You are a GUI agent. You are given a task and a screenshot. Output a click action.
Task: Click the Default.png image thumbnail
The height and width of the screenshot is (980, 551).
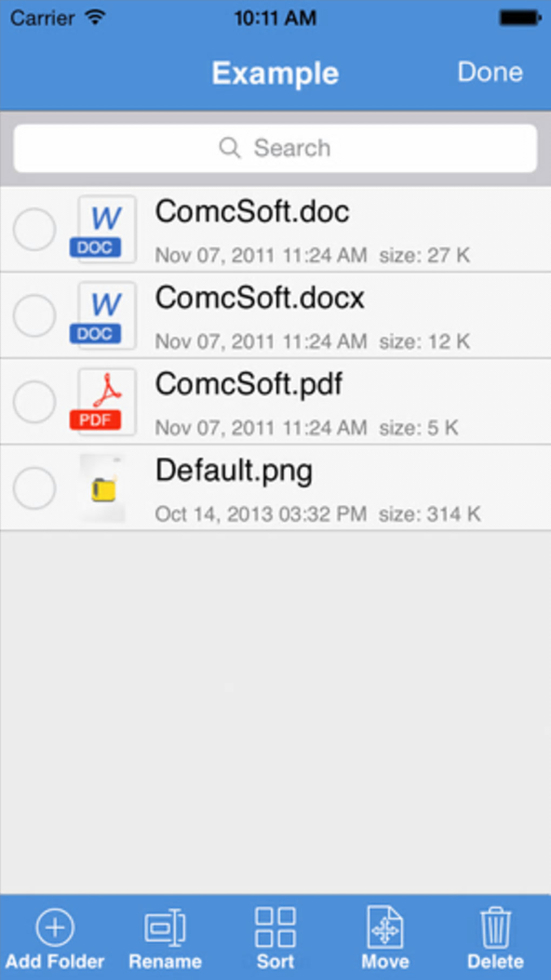[x=103, y=488]
